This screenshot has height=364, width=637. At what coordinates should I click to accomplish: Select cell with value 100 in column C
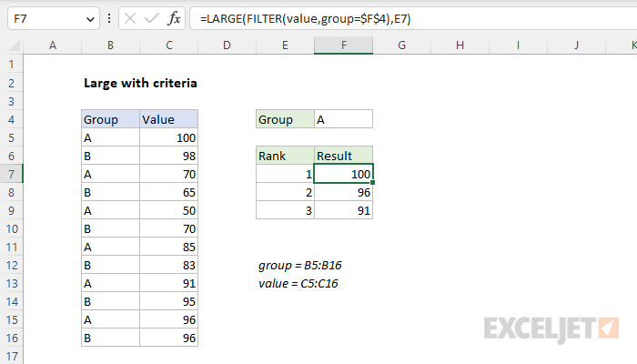click(x=169, y=137)
